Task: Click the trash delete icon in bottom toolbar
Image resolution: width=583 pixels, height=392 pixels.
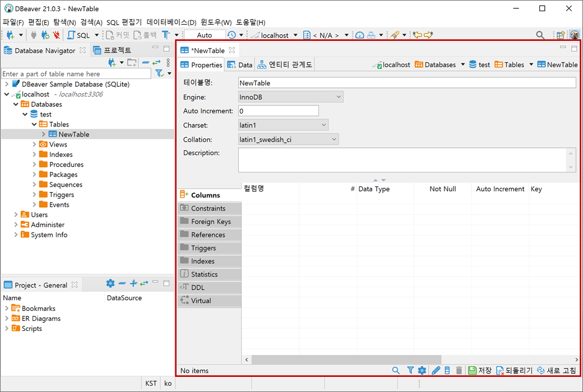Action: tap(459, 371)
